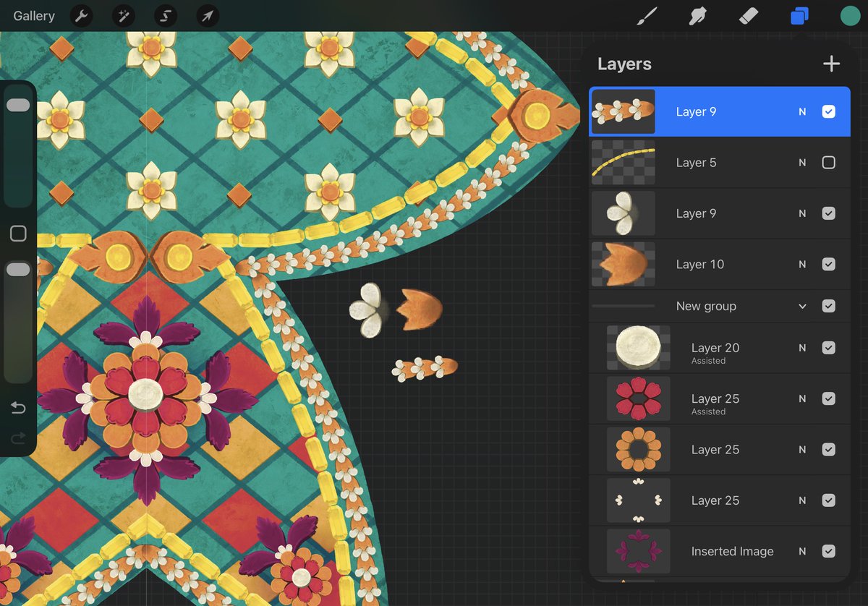
Task: Click Layer 20 cream circle thumbnail
Action: [x=639, y=348]
